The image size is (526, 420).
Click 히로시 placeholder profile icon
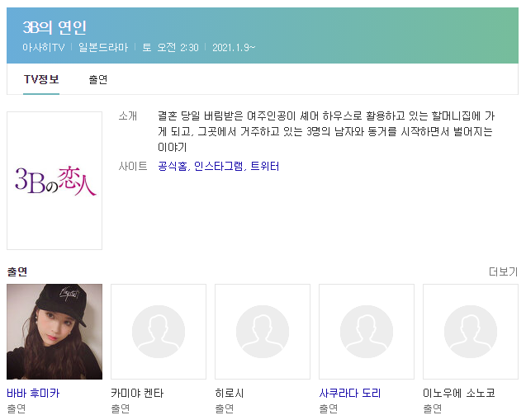pyautogui.click(x=263, y=332)
